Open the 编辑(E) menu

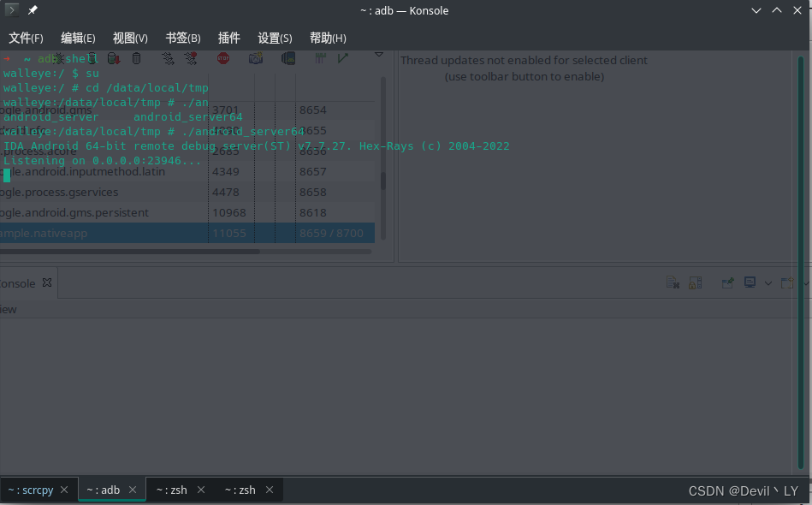click(x=78, y=38)
